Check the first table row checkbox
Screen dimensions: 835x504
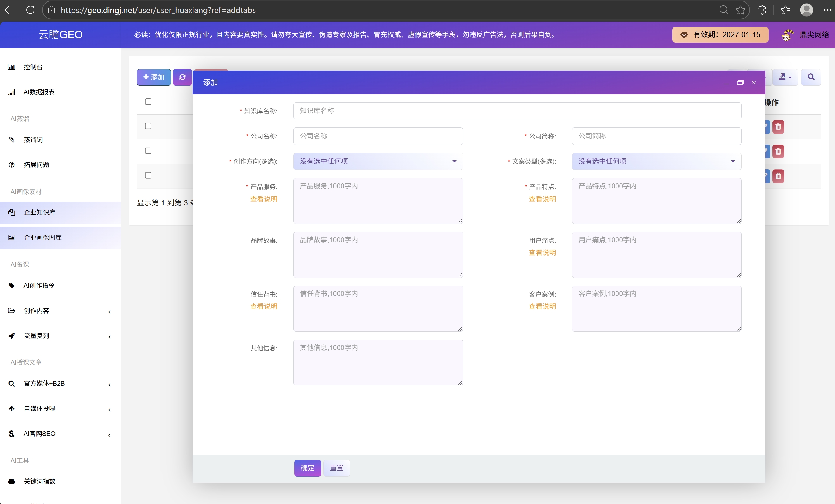[x=148, y=126]
